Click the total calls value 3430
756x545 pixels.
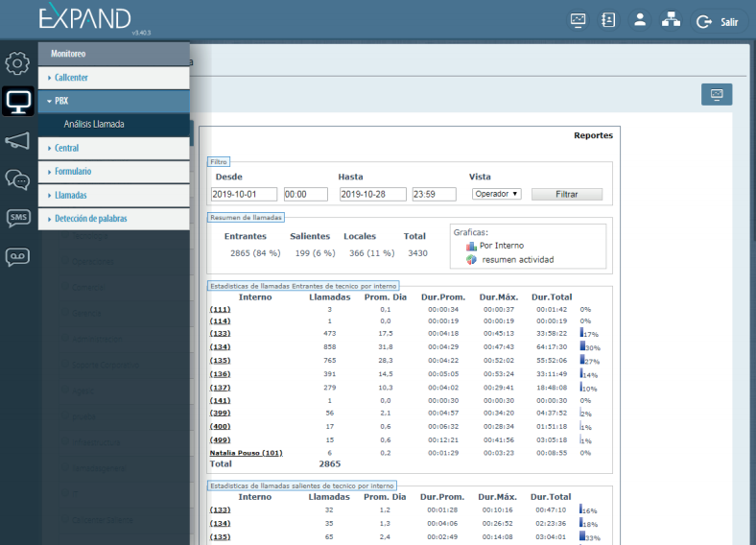tap(417, 253)
